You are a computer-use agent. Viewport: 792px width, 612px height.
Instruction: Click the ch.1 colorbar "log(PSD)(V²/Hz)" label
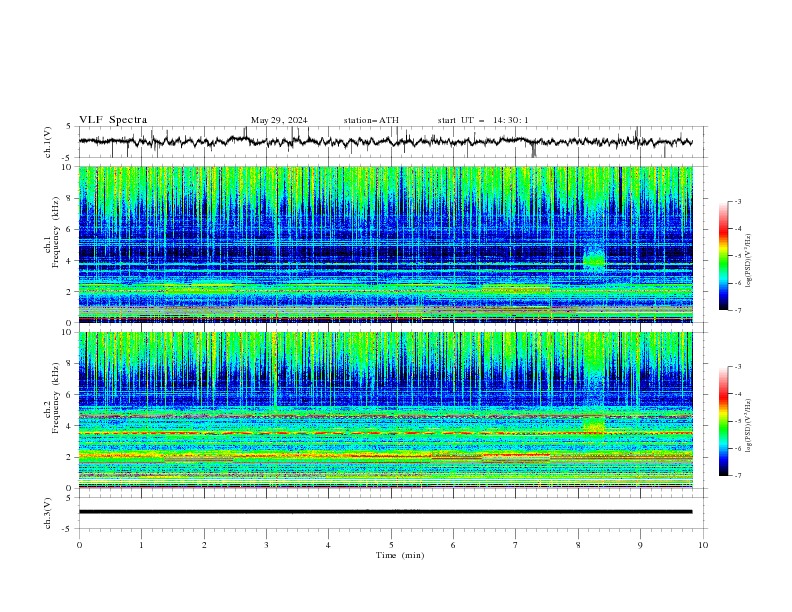(749, 261)
